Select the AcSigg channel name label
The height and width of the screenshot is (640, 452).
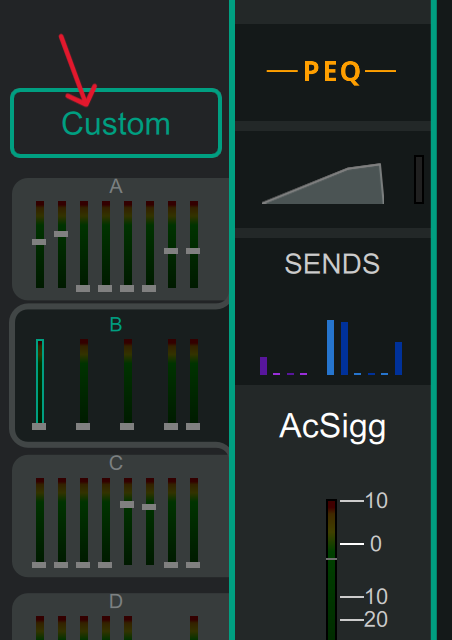[333, 426]
